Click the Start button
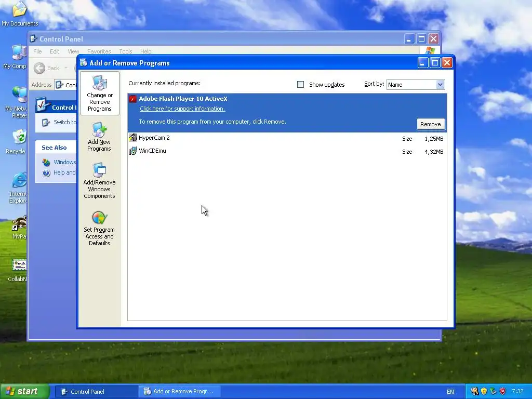The width and height of the screenshot is (532, 399). point(24,391)
